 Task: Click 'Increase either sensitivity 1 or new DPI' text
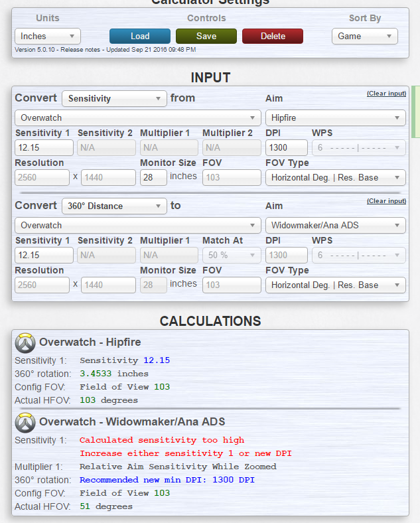[x=186, y=453]
